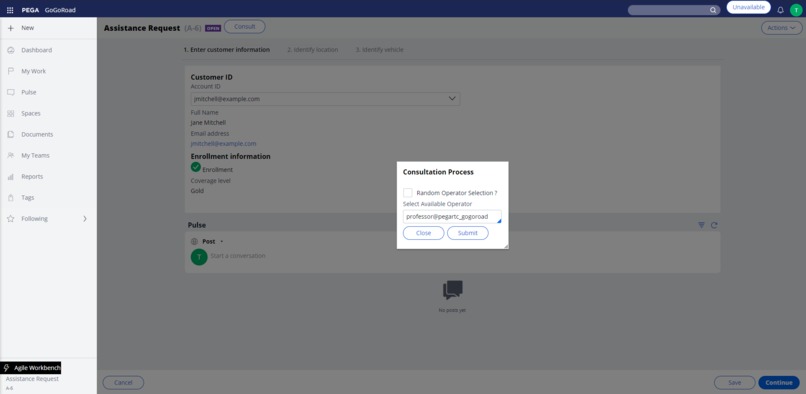Screen dimensions: 806x394
Task: Close the Consultation Process dialog
Action: coord(424,233)
